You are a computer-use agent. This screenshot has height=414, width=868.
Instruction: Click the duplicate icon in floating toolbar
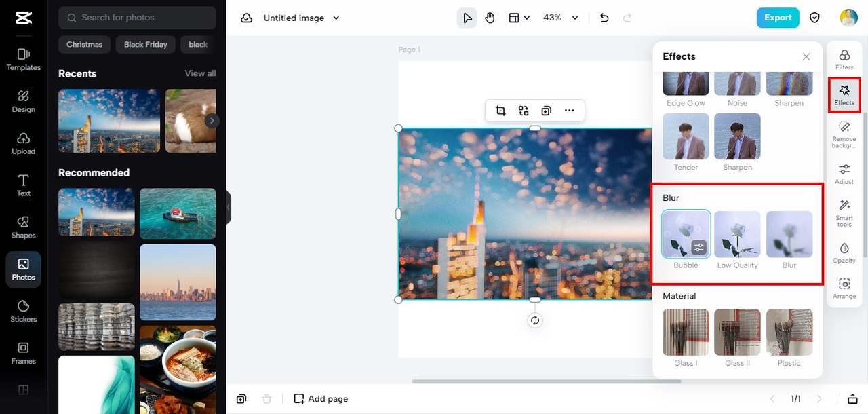[546, 111]
